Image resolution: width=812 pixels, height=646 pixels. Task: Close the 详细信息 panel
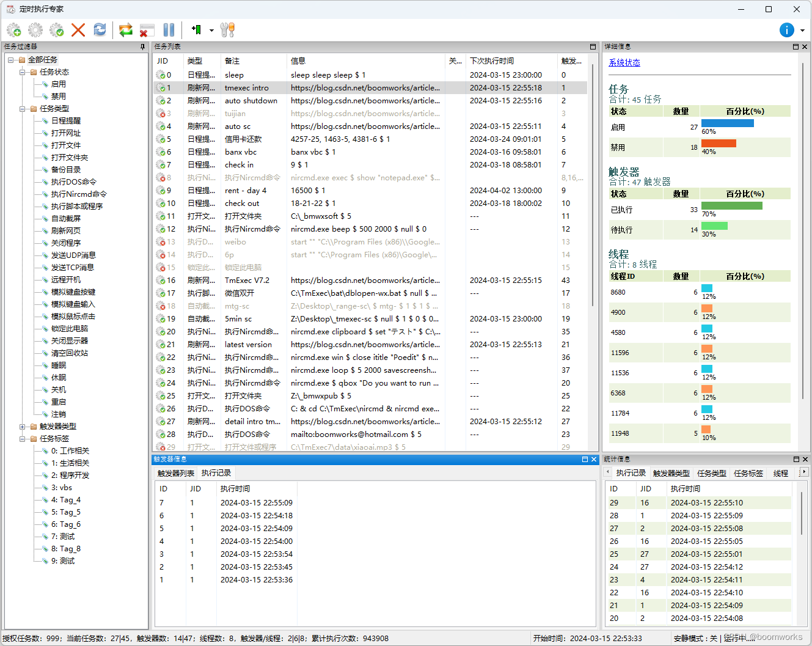[805, 46]
